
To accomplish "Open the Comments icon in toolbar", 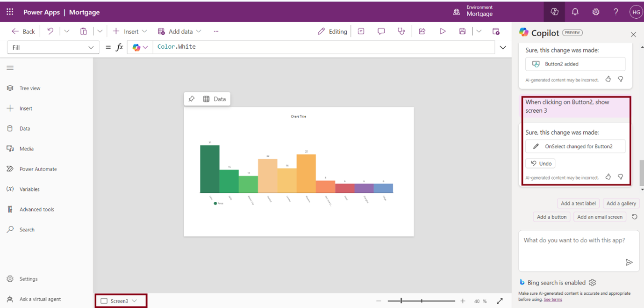I will [381, 31].
